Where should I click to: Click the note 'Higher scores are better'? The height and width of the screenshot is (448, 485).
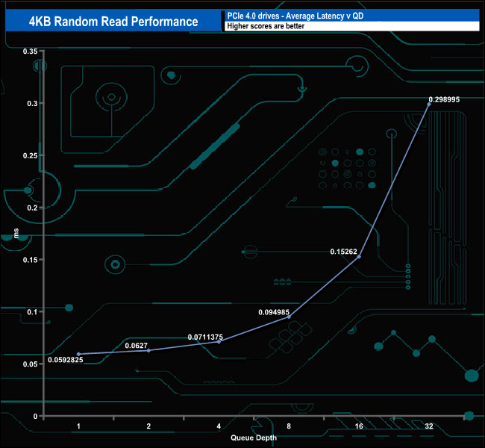(266, 26)
